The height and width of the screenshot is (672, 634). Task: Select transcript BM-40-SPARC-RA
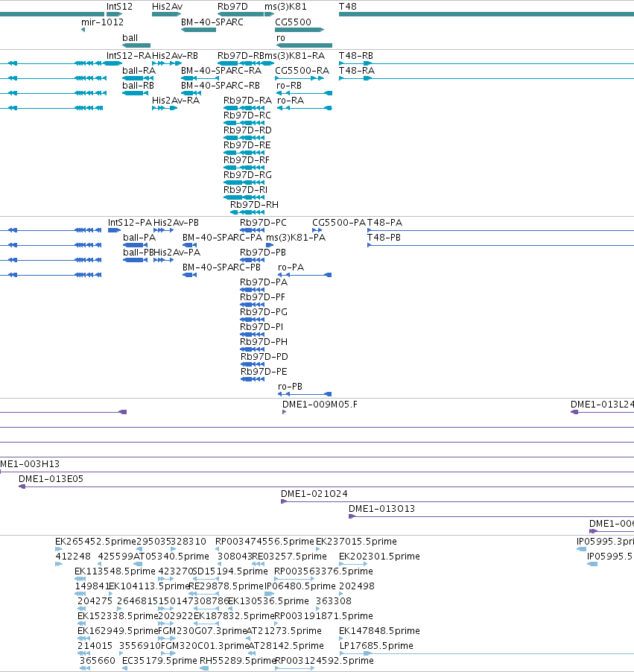(x=221, y=70)
